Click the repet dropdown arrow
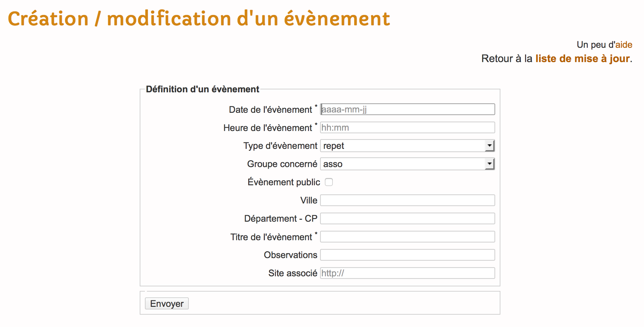Viewport: 644px width, 327px height. pyautogui.click(x=490, y=146)
